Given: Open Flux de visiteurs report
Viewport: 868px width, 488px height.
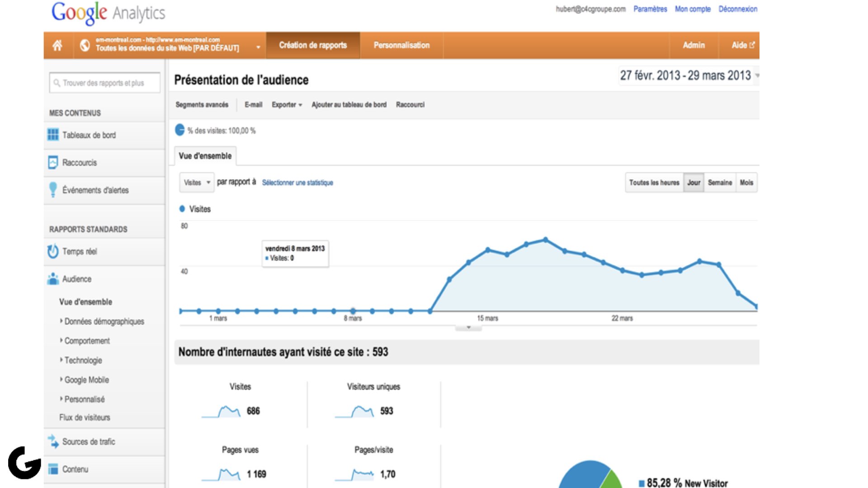Looking at the screenshot, I should tap(85, 418).
